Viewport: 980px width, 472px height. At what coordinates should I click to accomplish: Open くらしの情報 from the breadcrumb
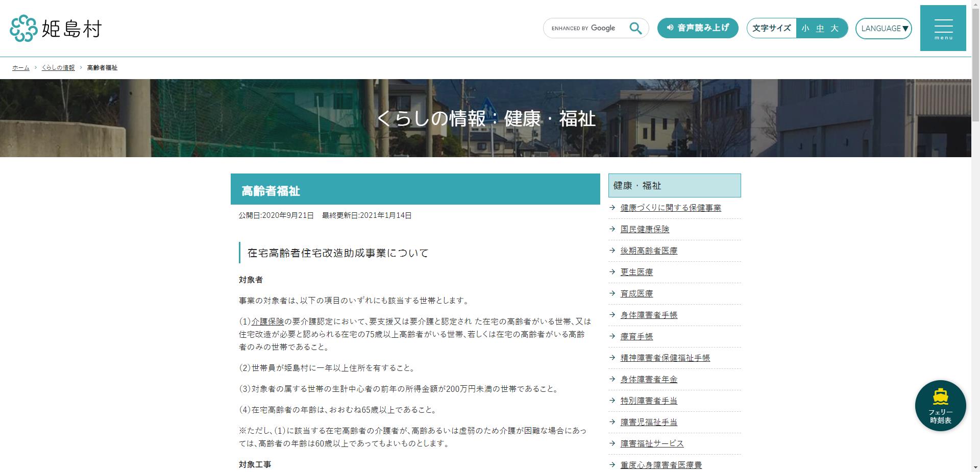[57, 67]
